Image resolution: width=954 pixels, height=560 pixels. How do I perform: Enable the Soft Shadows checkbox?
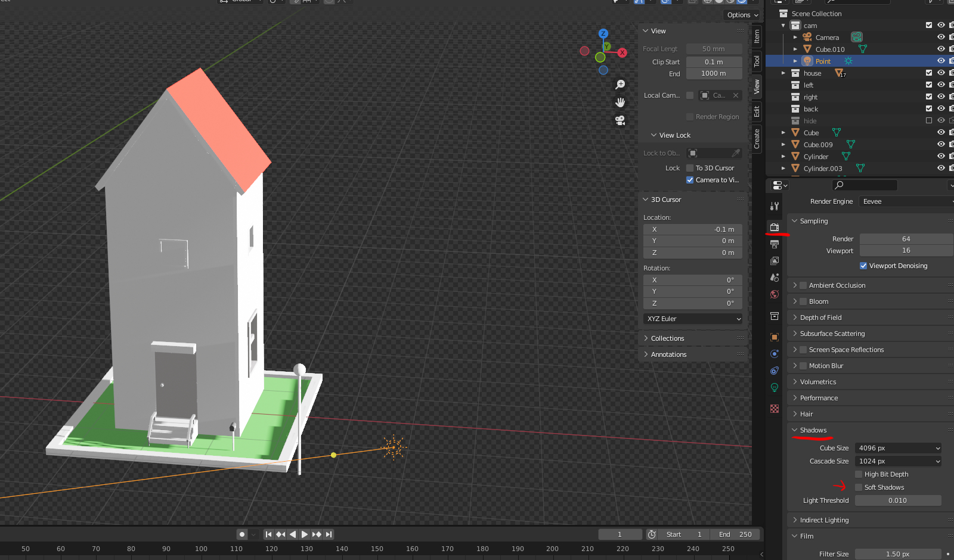pos(859,487)
